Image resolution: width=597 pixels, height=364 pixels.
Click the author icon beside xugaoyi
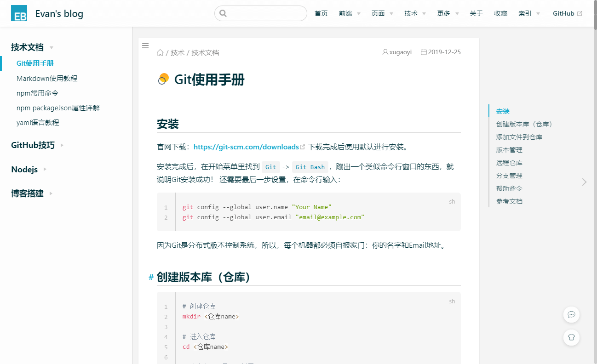385,52
